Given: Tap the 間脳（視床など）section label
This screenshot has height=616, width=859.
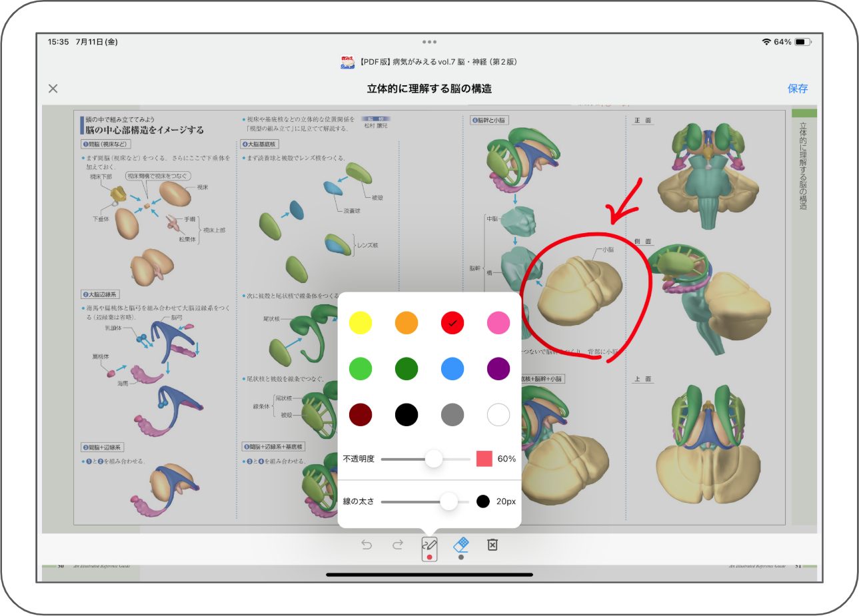Looking at the screenshot, I should click(x=106, y=144).
